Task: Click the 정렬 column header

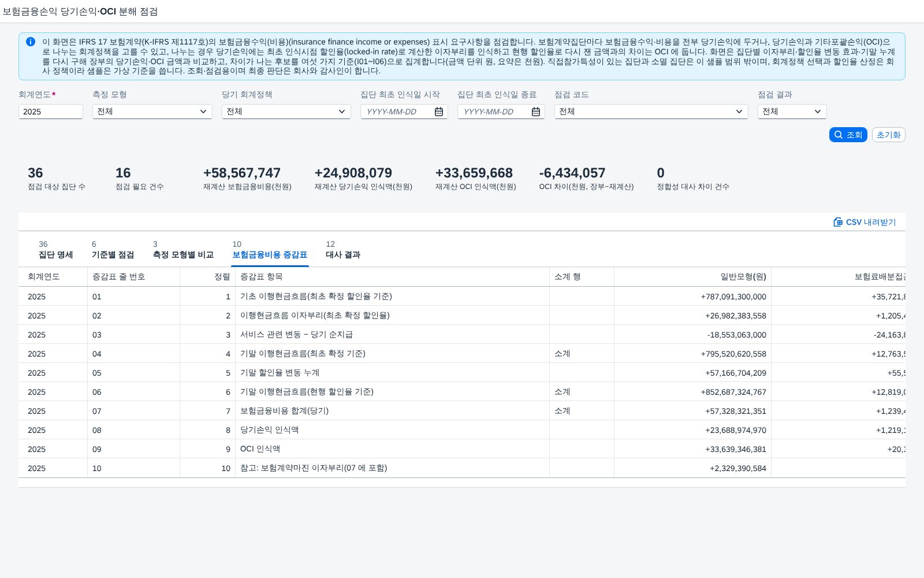Action: coord(208,277)
